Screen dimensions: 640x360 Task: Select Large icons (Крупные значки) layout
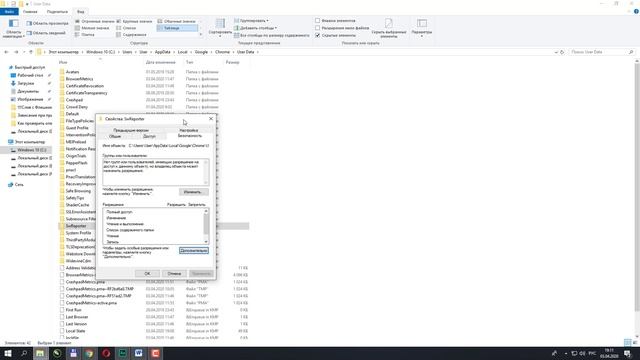[134, 21]
